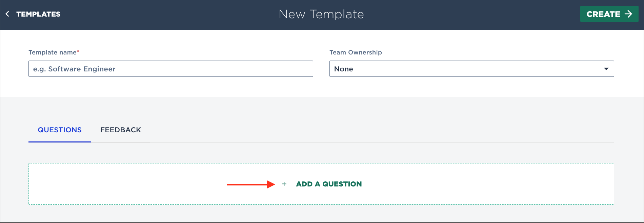
Task: Switch to the QUESTIONS tab
Action: coord(60,130)
